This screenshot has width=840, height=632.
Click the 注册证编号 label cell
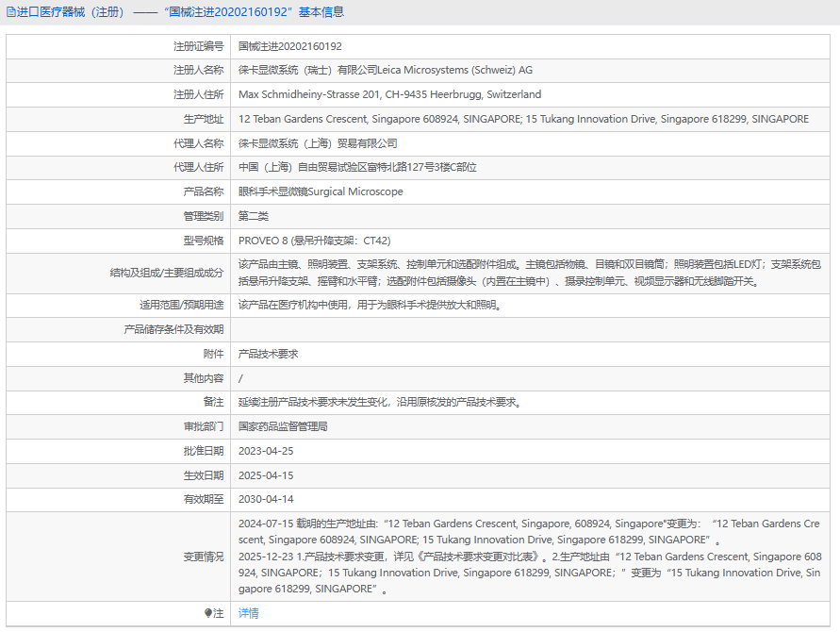coord(119,46)
